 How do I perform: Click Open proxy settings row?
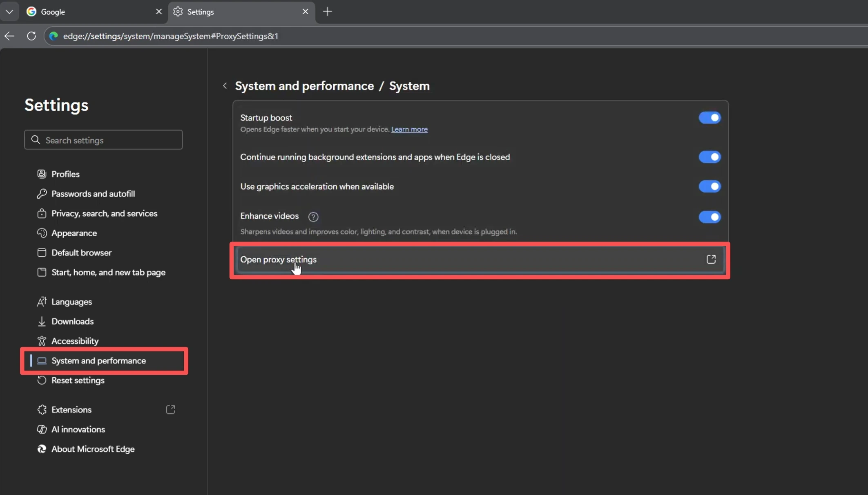480,260
